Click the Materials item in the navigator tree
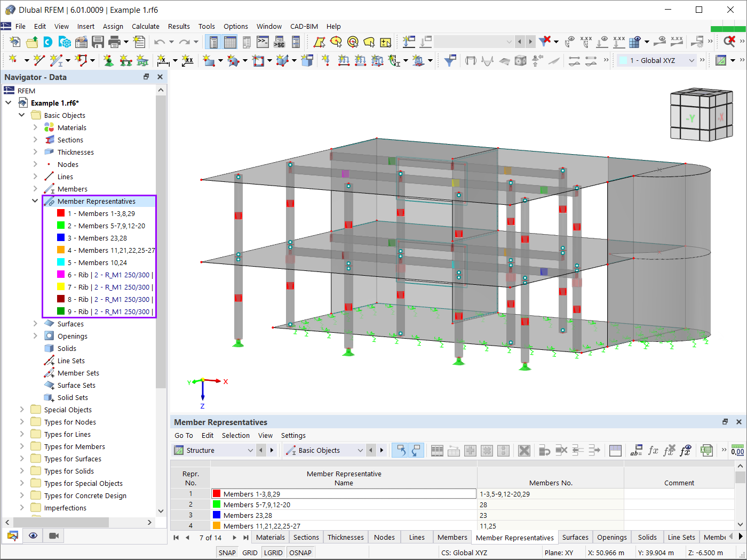 click(x=72, y=127)
